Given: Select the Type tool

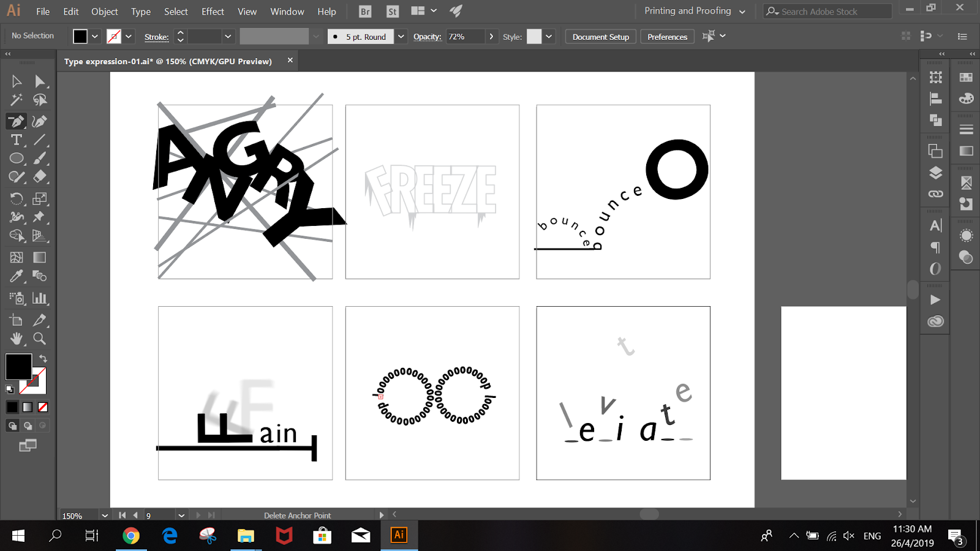Looking at the screenshot, I should pos(15,140).
